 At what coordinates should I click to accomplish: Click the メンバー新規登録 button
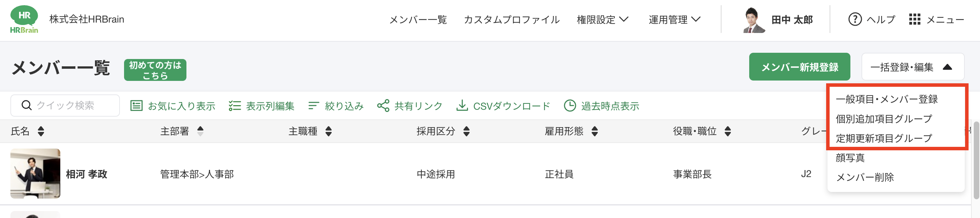(x=799, y=67)
